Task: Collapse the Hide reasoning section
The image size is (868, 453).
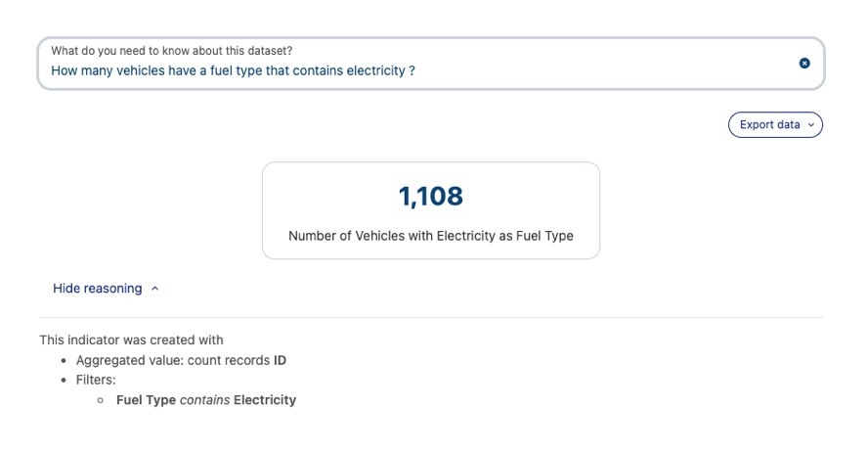Action: 98,289
